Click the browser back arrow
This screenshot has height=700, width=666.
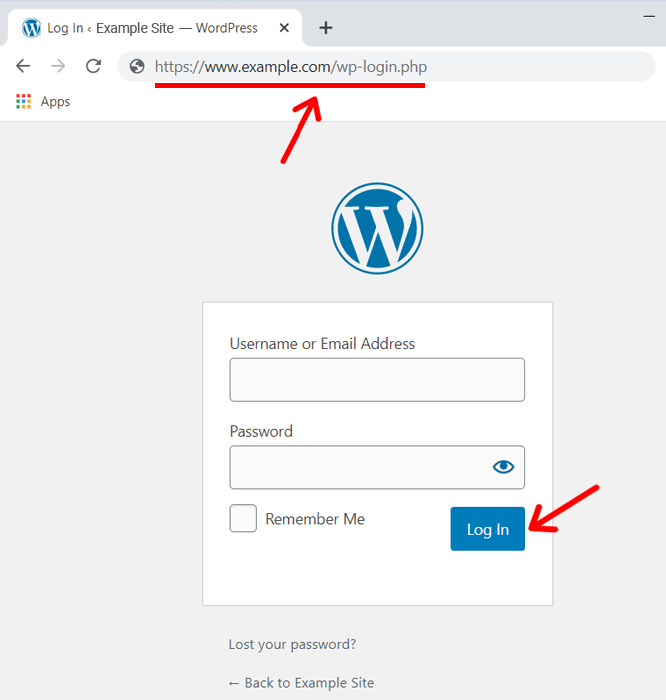pos(23,66)
